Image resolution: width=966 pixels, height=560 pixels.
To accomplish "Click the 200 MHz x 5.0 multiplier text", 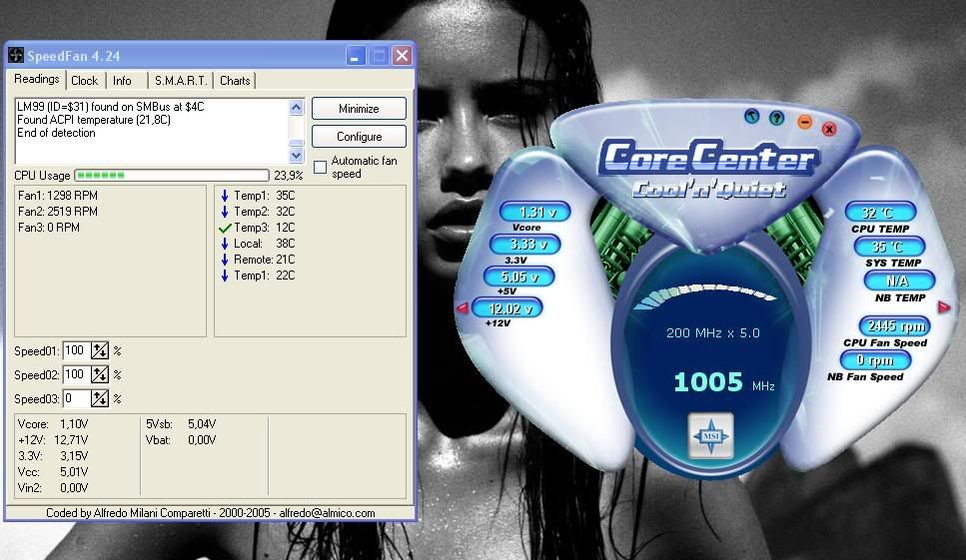I will pyautogui.click(x=713, y=333).
